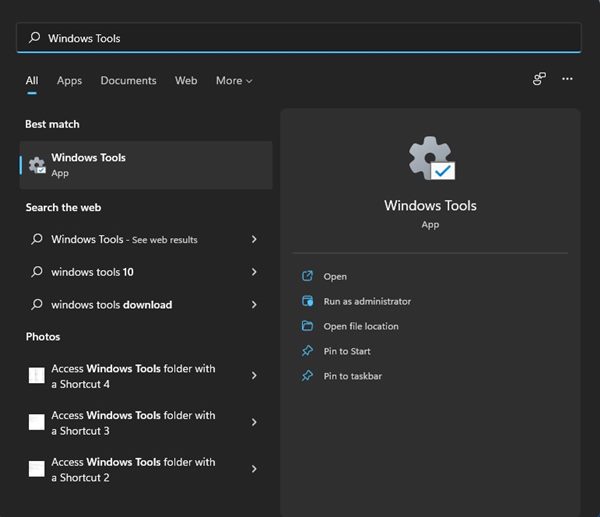Open the three-dot more options menu
600x517 pixels.
coord(567,79)
